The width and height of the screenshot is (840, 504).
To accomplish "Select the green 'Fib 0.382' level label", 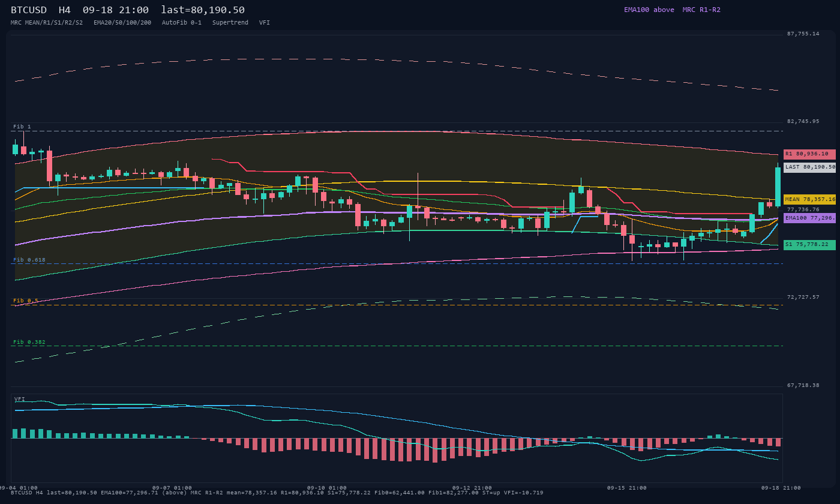I will (x=29, y=342).
